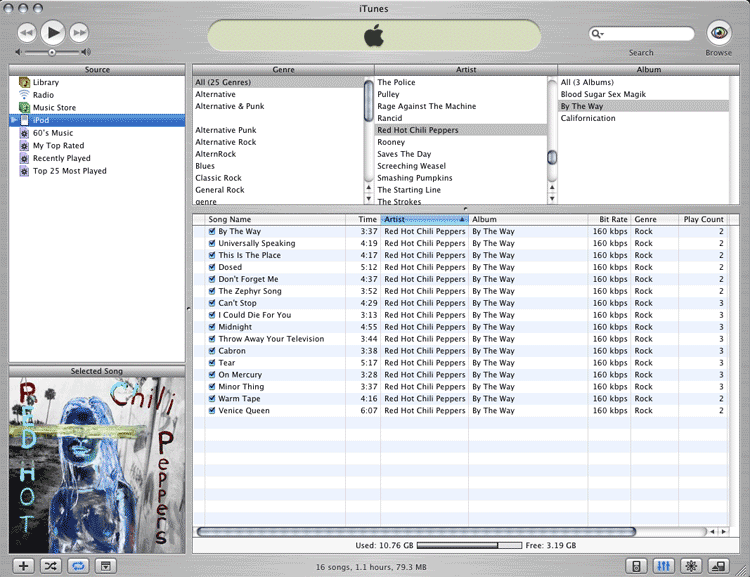Image resolution: width=750 pixels, height=577 pixels.
Task: Uncheck the Don't Forget Me checkbox
Action: point(212,279)
